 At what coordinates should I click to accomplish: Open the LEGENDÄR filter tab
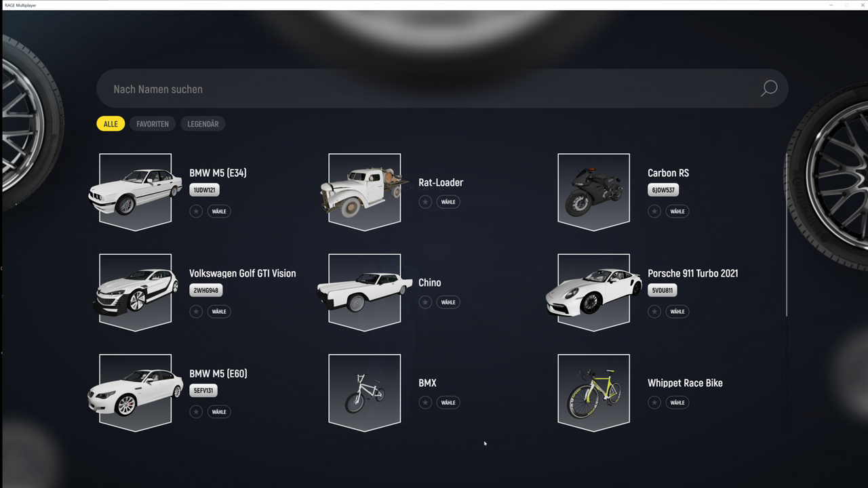203,124
